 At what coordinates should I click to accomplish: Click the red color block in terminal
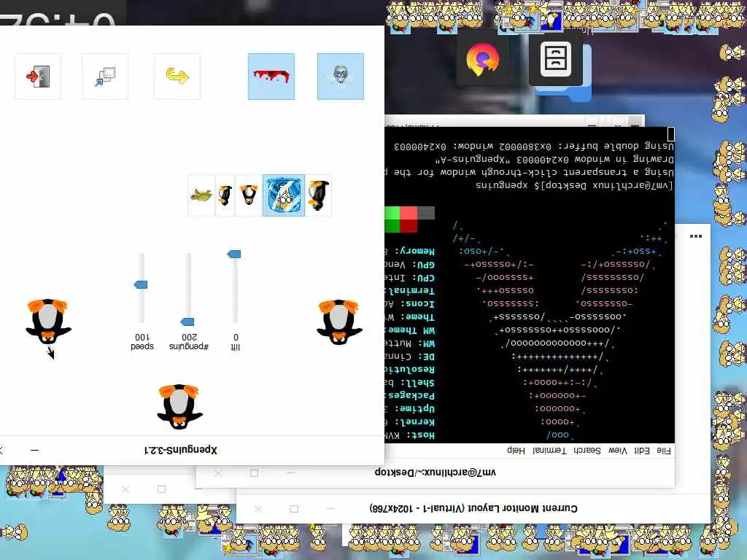point(409,219)
